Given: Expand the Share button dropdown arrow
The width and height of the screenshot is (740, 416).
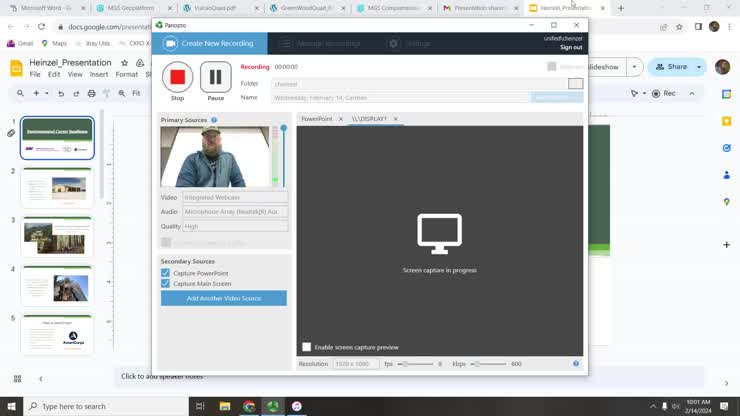Looking at the screenshot, I should coord(697,67).
